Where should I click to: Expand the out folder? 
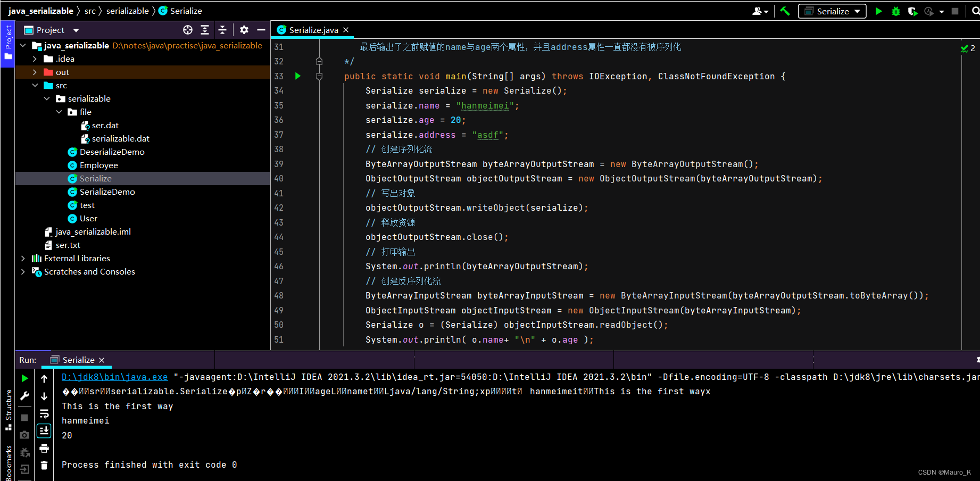(x=35, y=72)
